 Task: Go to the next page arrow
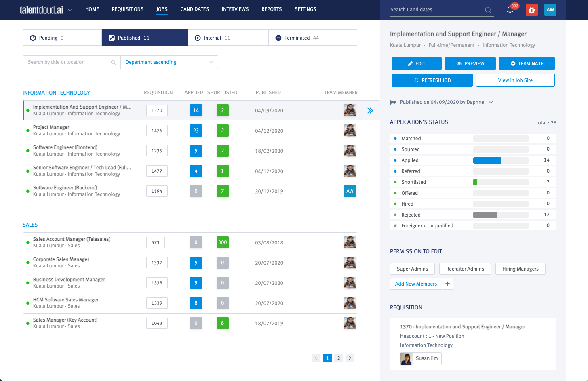350,358
